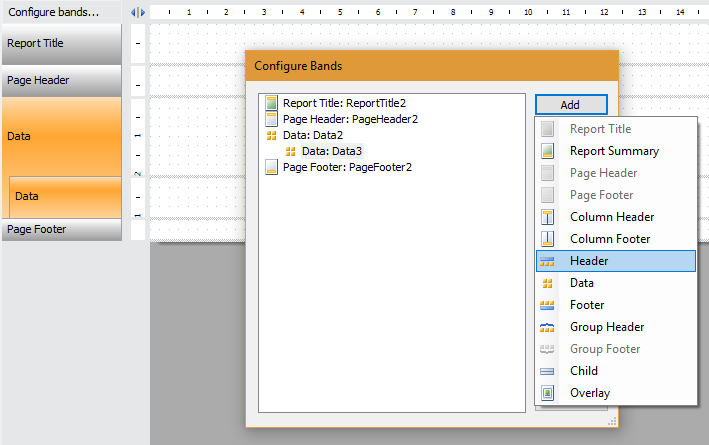
Task: Select the Page Header band in sidebar
Action: click(x=62, y=81)
